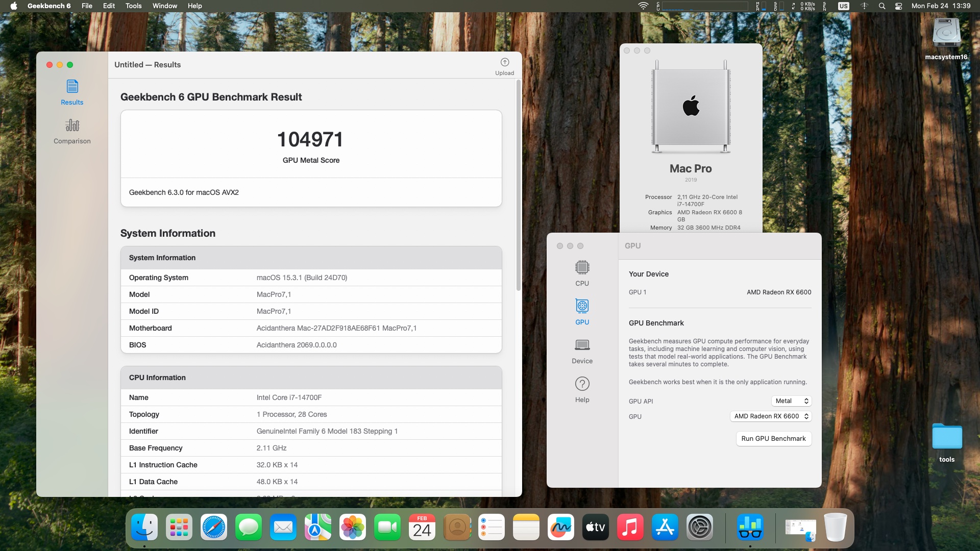Open the US input source menu
This screenshot has width=980, height=551.
point(843,6)
